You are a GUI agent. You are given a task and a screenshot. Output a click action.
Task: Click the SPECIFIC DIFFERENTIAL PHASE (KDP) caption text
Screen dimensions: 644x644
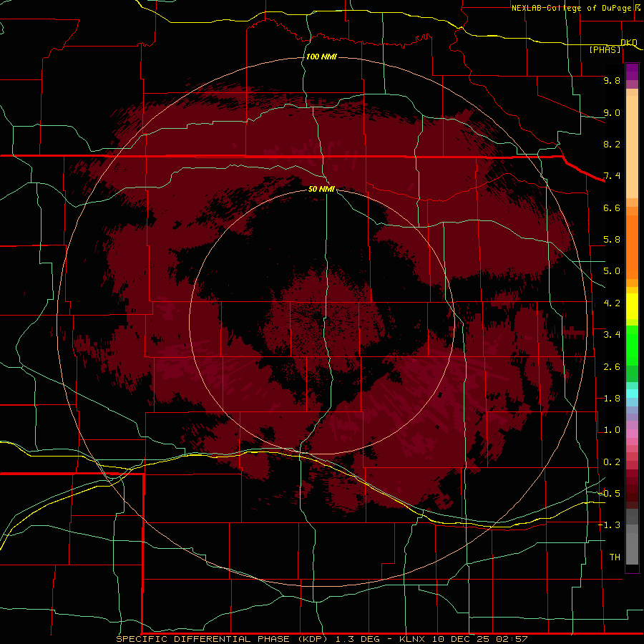pos(222,639)
